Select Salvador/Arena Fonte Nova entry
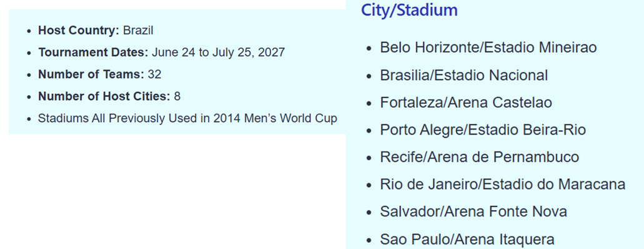Image resolution: width=644 pixels, height=249 pixels. pos(473,212)
